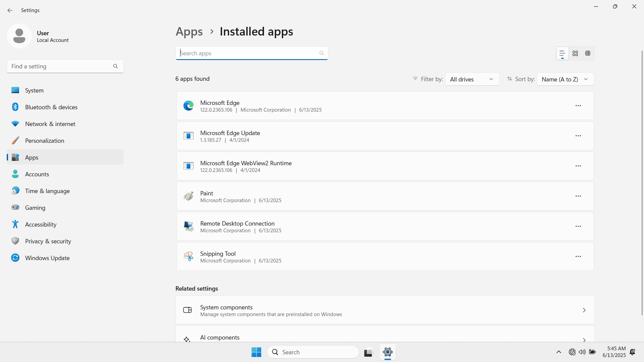The image size is (644, 362).
Task: Open more options for Microsoft Edge
Action: pos(578,106)
